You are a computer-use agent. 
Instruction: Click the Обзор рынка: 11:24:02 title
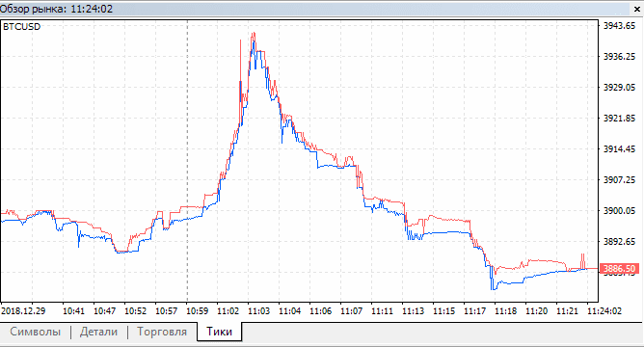tap(56, 9)
